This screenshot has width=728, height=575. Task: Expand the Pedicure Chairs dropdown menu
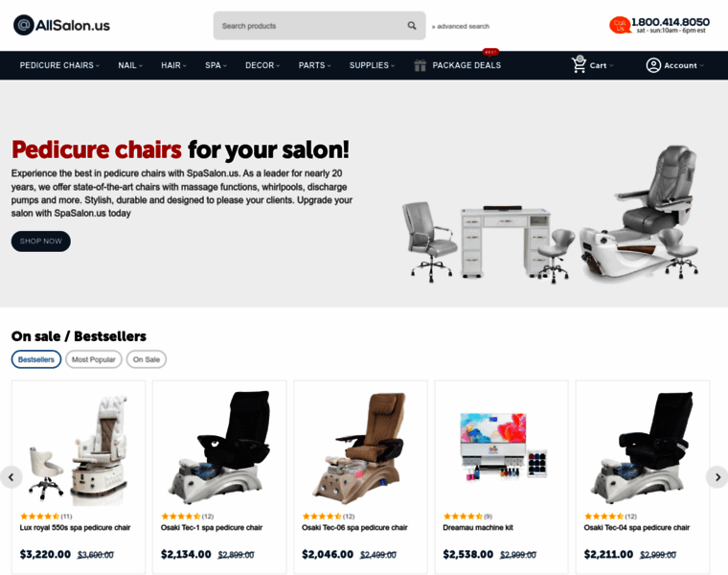[x=59, y=65]
